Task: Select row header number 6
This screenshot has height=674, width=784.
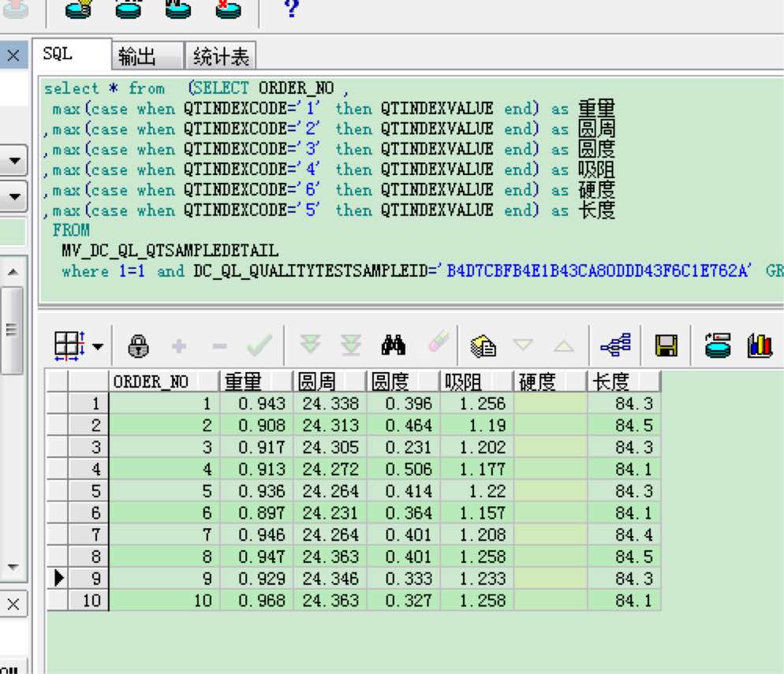Action: tap(88, 513)
